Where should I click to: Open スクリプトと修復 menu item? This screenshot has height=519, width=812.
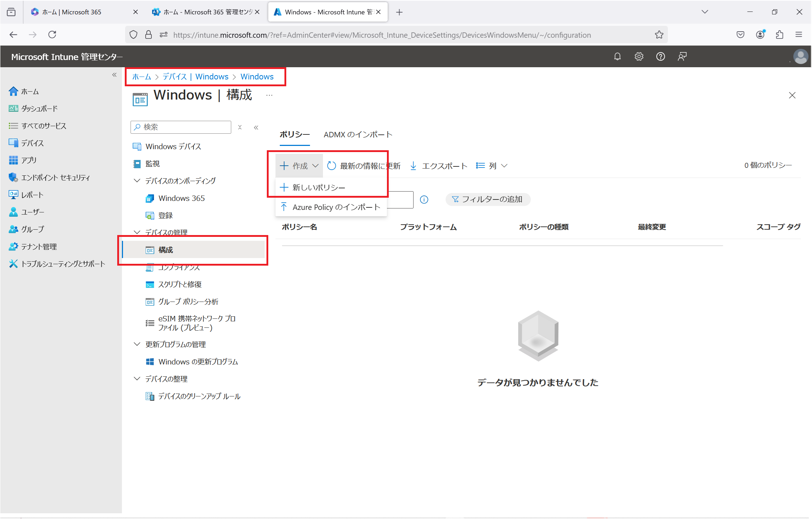tap(174, 284)
